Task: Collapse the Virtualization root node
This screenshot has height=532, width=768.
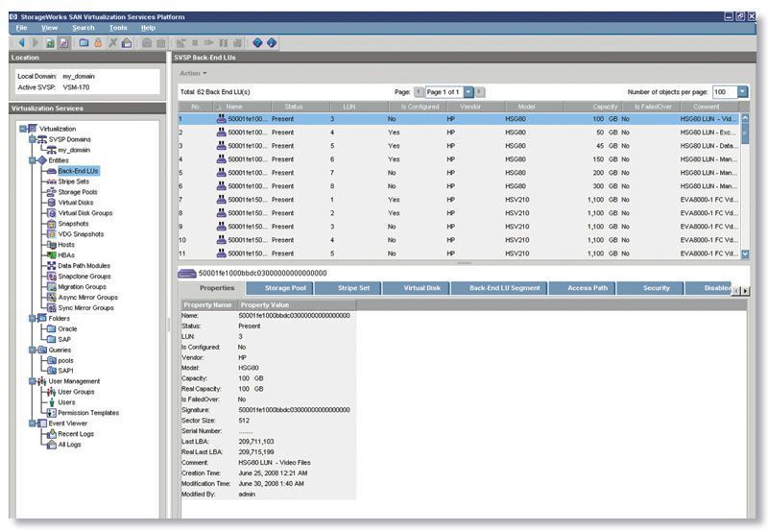Action: tap(22, 129)
